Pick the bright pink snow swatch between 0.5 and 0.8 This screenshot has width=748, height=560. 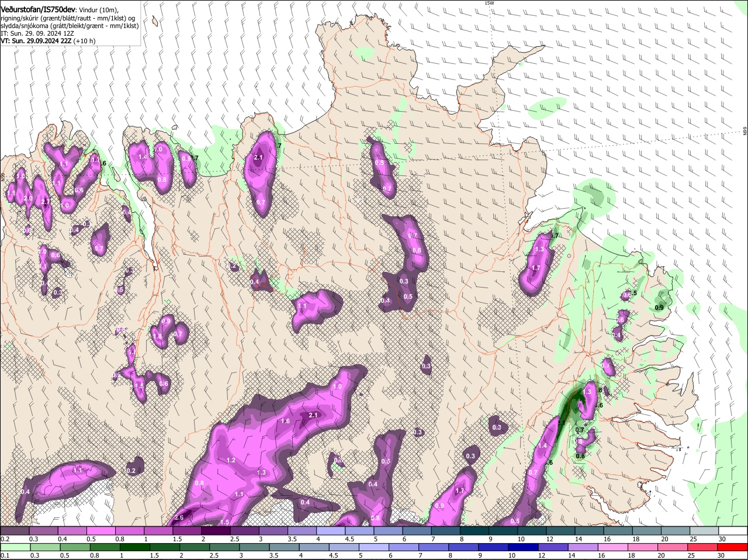pos(101,531)
